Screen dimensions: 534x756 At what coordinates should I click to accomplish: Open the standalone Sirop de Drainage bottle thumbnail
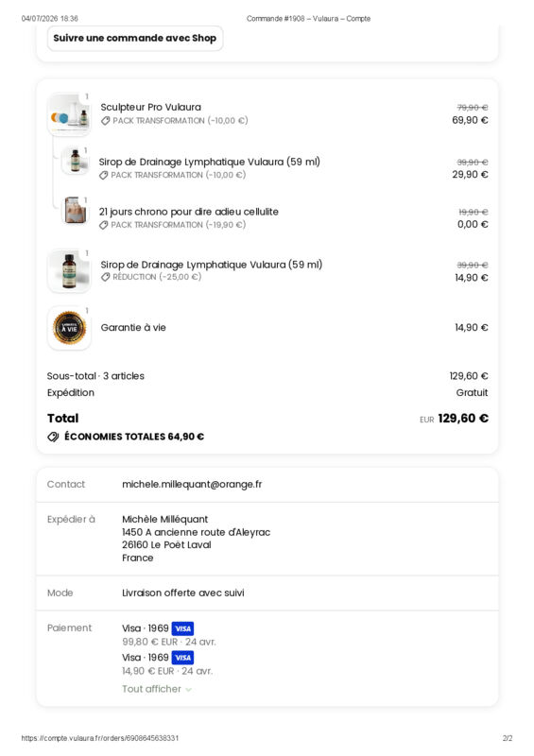coord(69,270)
